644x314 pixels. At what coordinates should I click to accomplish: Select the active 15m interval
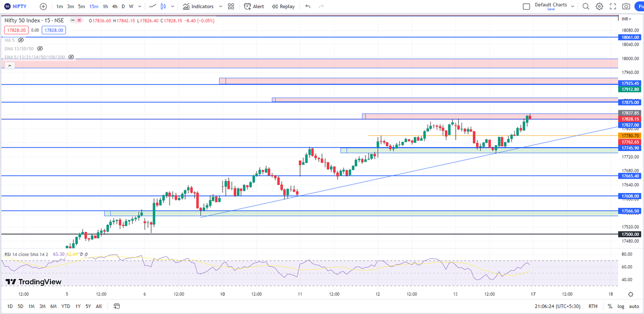click(x=94, y=6)
